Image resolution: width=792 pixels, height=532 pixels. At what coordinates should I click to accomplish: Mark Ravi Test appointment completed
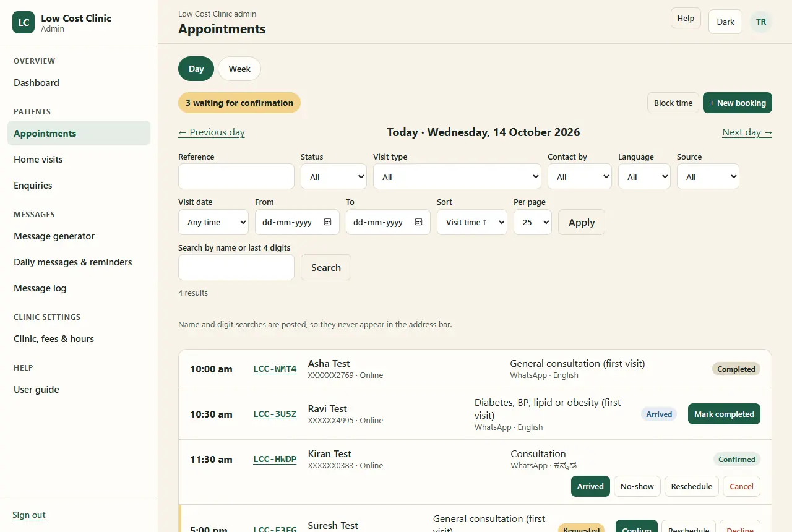[x=724, y=414]
